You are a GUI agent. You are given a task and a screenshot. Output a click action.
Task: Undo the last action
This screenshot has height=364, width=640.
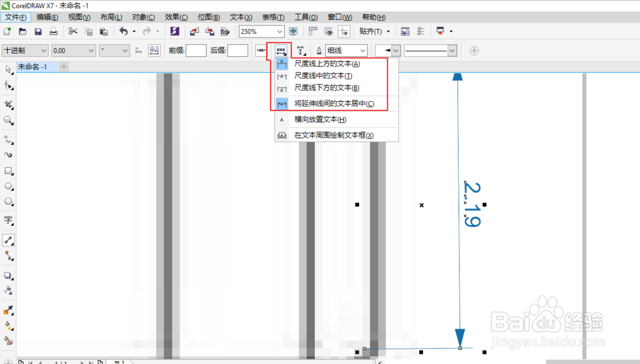pos(124,31)
